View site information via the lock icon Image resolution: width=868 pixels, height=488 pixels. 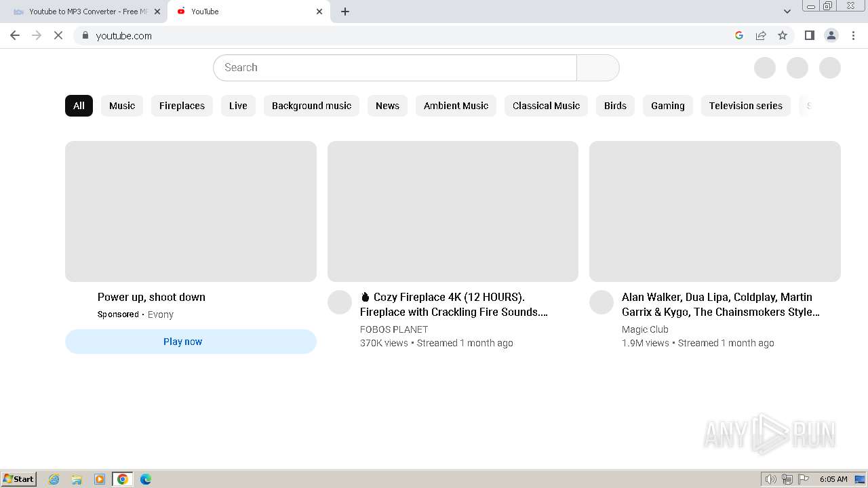click(85, 35)
